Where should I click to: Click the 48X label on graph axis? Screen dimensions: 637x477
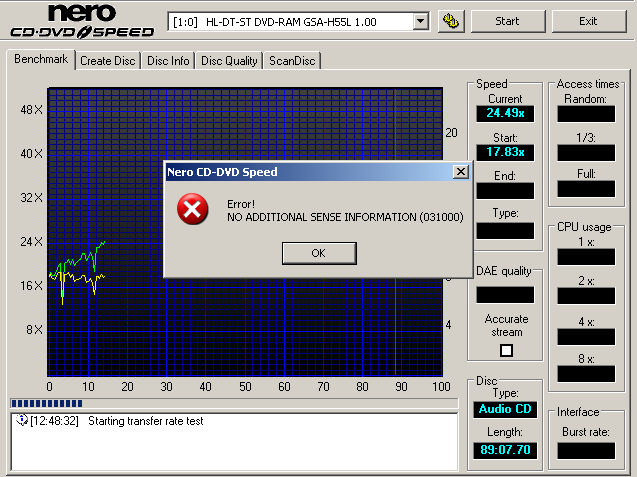pos(31,110)
